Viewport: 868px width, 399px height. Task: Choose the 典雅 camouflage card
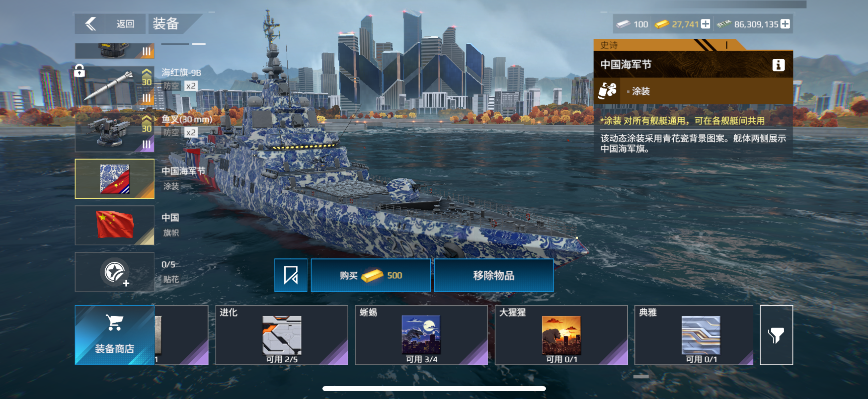point(694,335)
